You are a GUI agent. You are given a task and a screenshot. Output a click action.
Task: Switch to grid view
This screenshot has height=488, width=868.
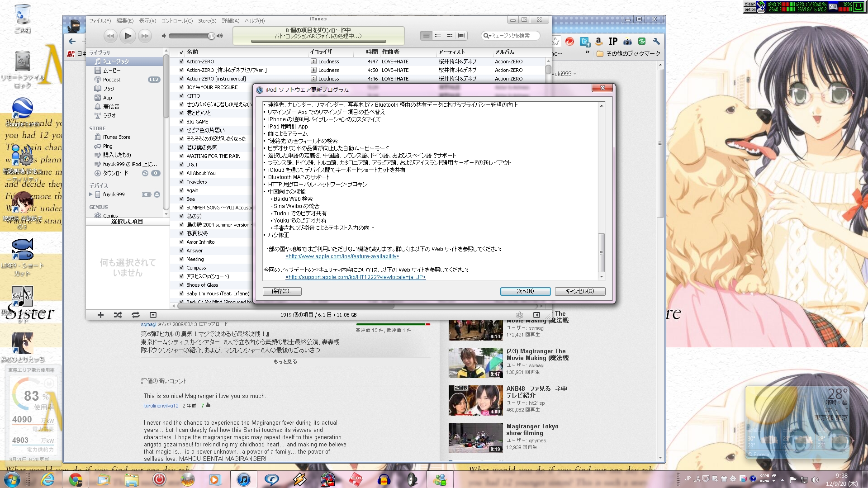tap(450, 35)
